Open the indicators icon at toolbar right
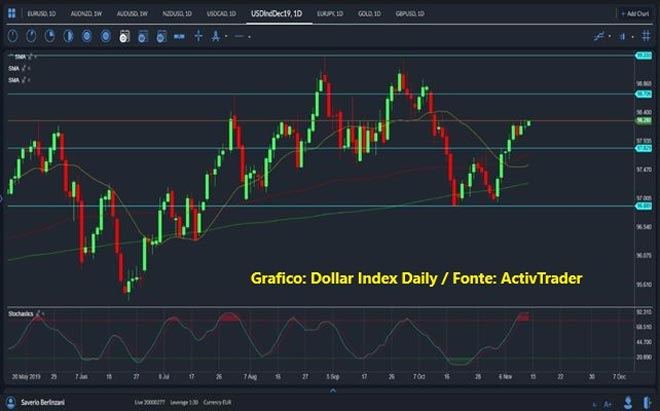This screenshot has height=411, width=660. click(x=599, y=35)
